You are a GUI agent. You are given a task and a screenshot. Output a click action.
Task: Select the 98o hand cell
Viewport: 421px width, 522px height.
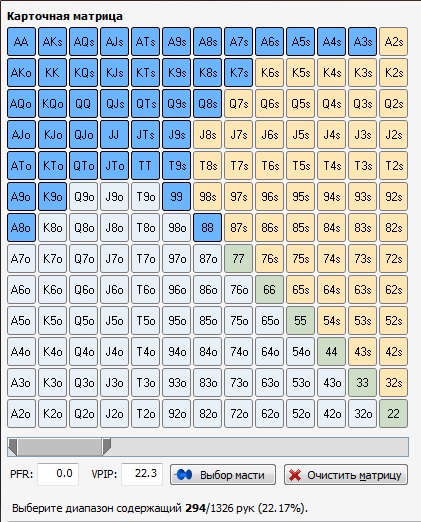click(x=176, y=228)
